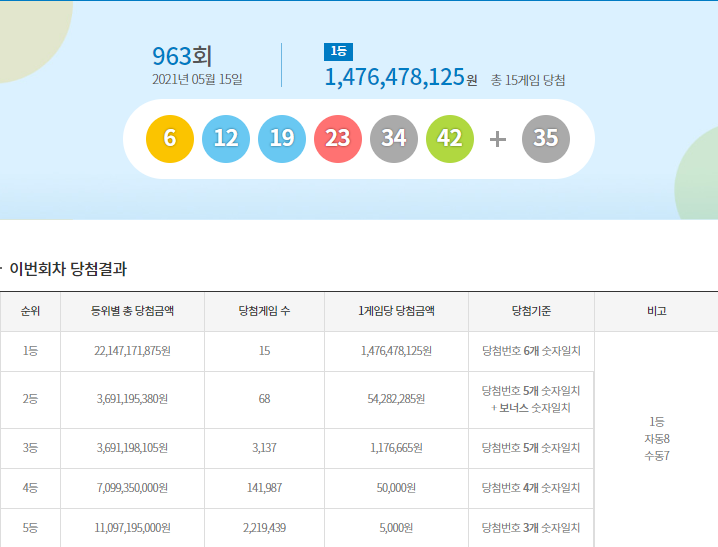
Task: Click the per-game prize 1,176,665원 cell
Action: coord(397,448)
